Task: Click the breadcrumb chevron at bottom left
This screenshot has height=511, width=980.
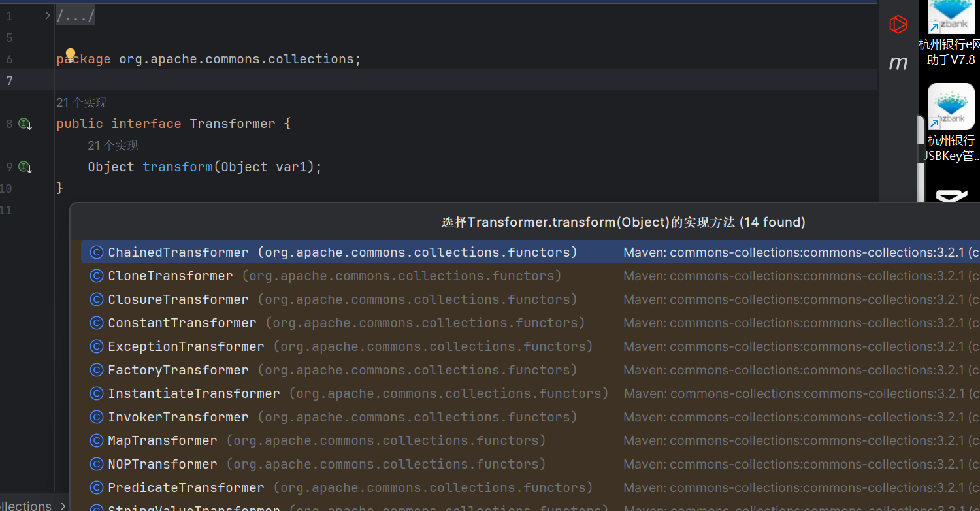Action: click(63, 506)
